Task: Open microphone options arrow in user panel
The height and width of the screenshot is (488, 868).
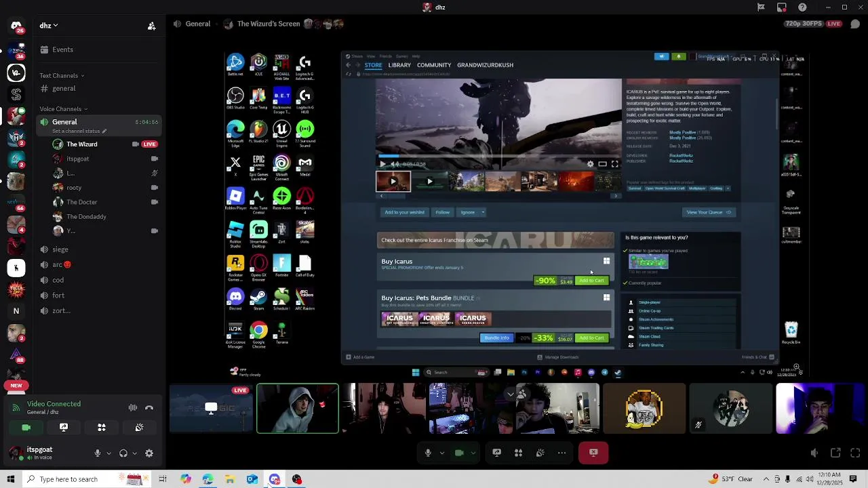Action: tap(108, 453)
